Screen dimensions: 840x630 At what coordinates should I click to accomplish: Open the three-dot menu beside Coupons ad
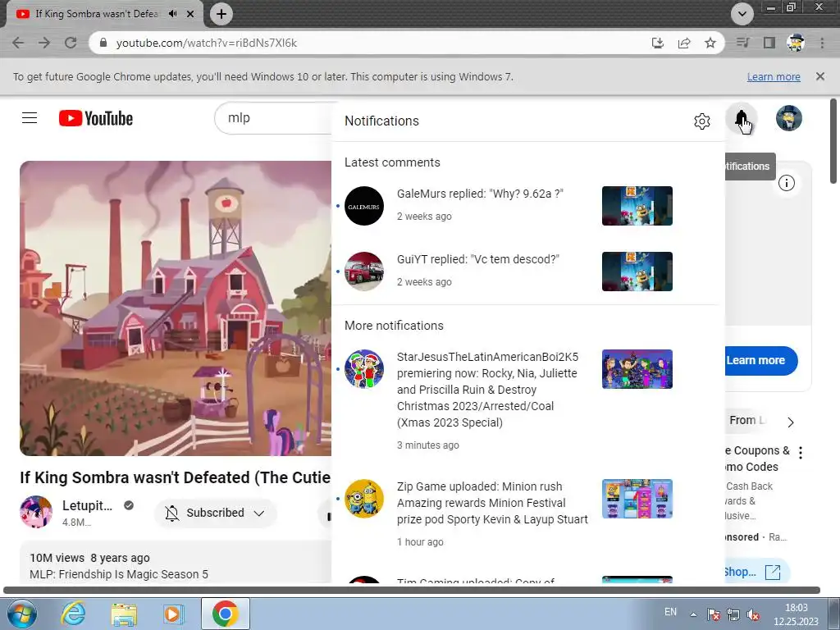tap(801, 453)
